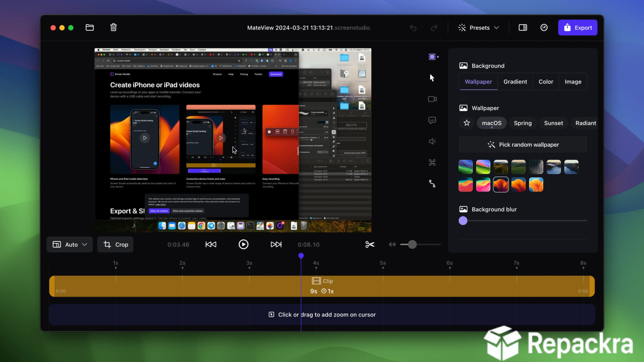
Task: Show favorite wallpapers star
Action: 467,123
